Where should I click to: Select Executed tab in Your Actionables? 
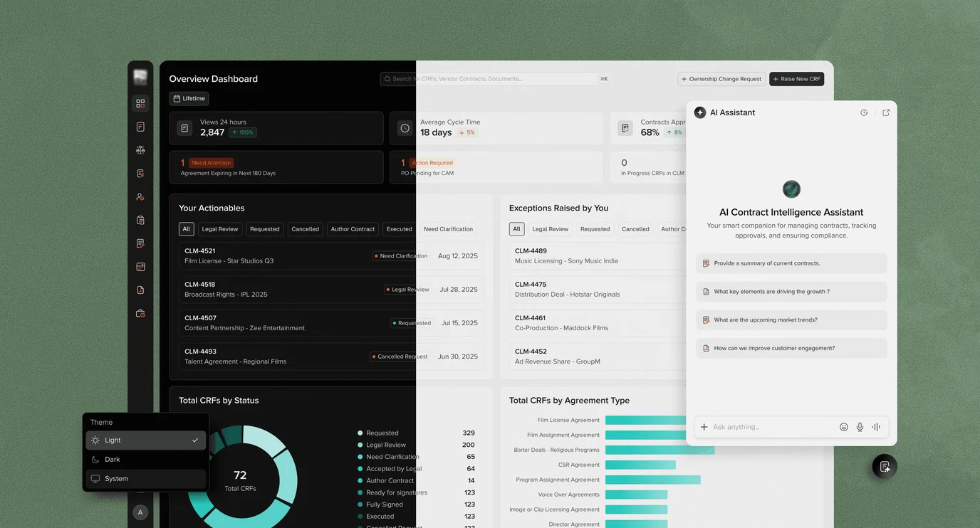coord(399,229)
